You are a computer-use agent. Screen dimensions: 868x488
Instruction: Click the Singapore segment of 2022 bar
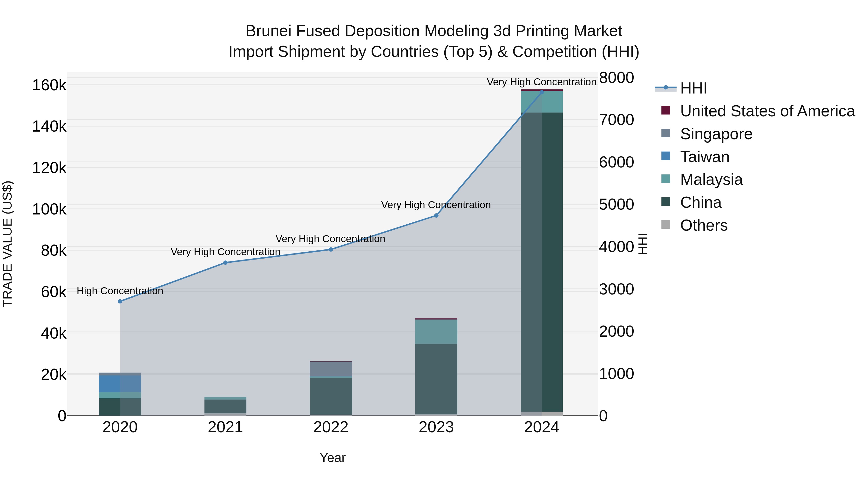[x=331, y=369]
